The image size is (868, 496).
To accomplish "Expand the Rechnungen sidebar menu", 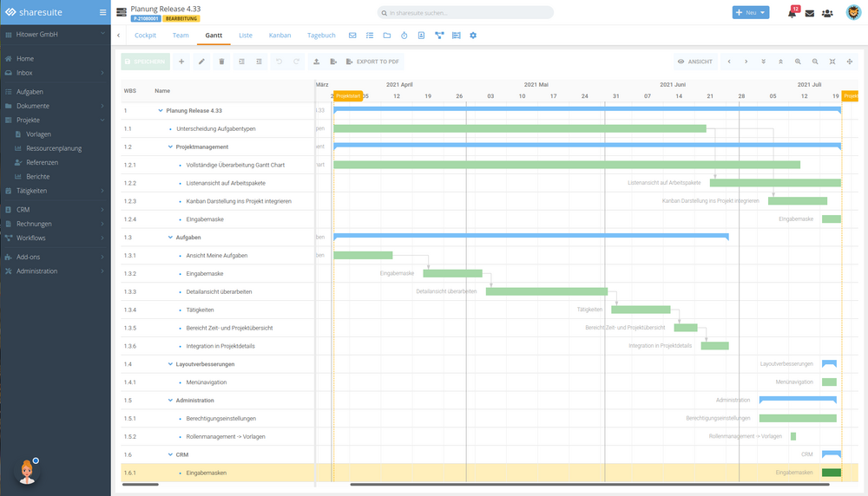I will click(x=56, y=224).
